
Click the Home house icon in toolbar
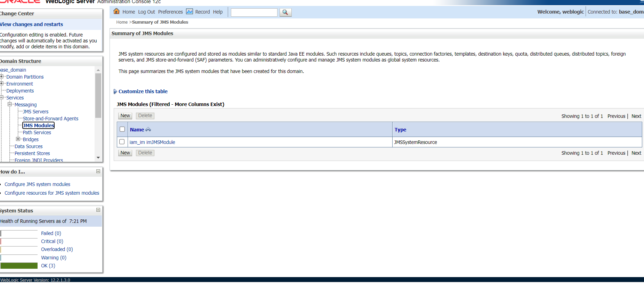coord(116,11)
